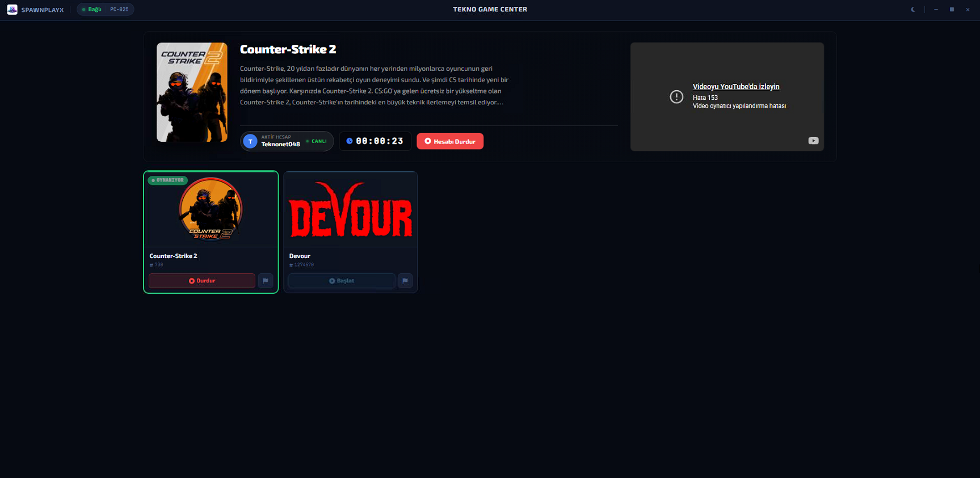The image size is (980, 478).
Task: Click the CANLI live status indicator
Action: [317, 141]
